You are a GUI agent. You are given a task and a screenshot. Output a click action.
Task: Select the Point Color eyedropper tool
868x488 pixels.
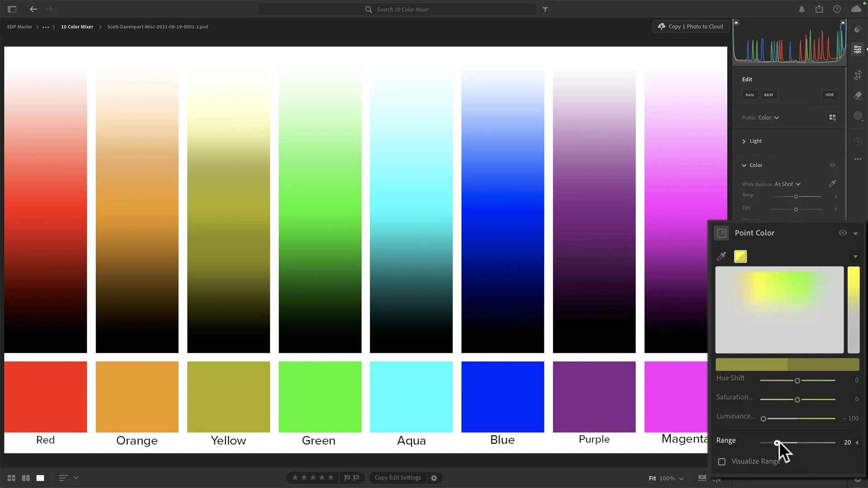click(x=722, y=256)
